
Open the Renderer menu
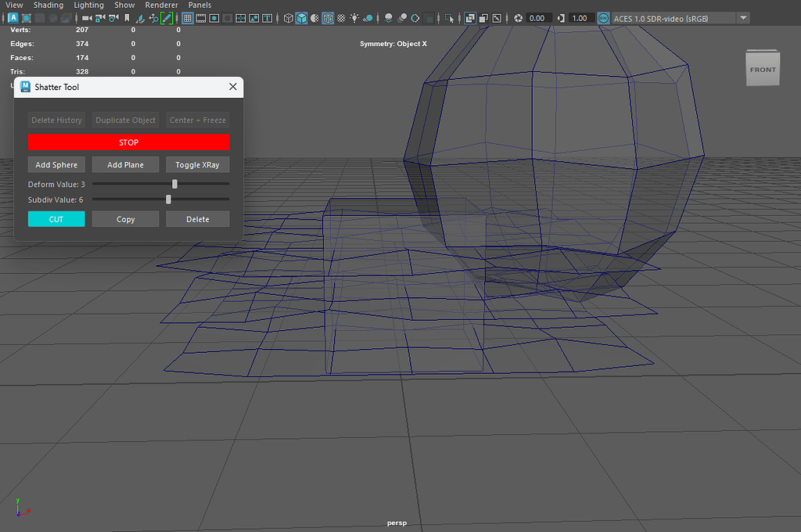(161, 5)
